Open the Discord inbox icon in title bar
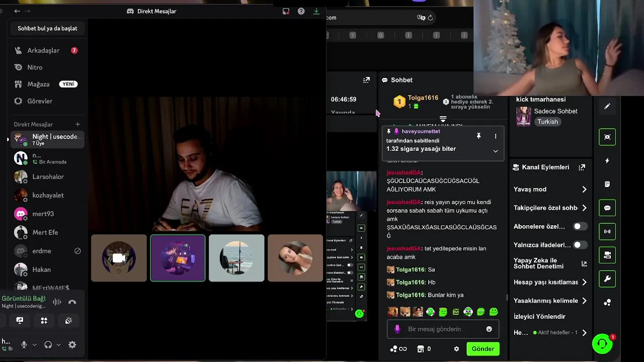The height and width of the screenshot is (362, 644). (286, 11)
